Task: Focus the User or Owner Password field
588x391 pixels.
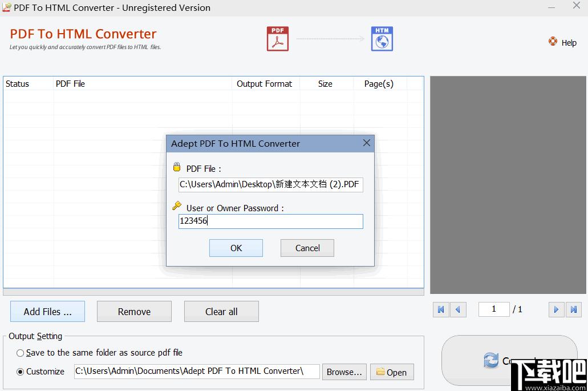Action: pyautogui.click(x=271, y=221)
